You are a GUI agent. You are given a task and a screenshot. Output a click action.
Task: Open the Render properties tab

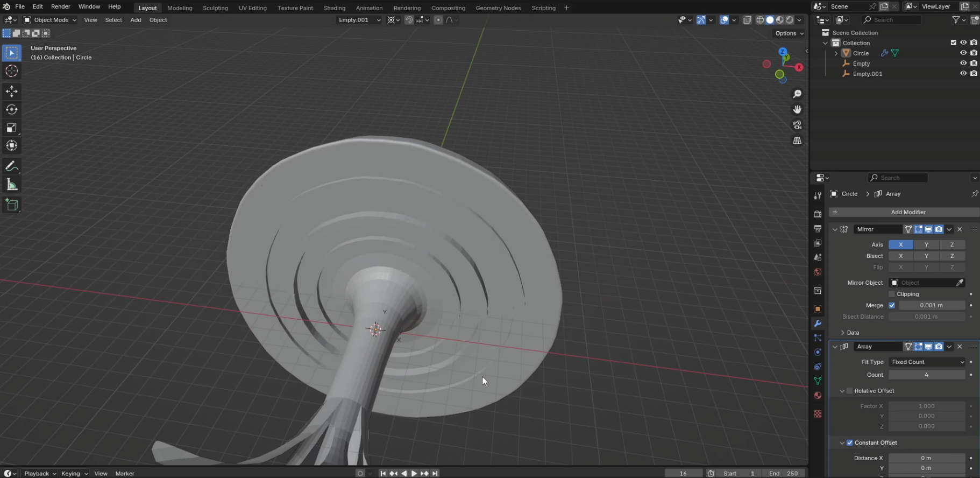click(x=818, y=214)
